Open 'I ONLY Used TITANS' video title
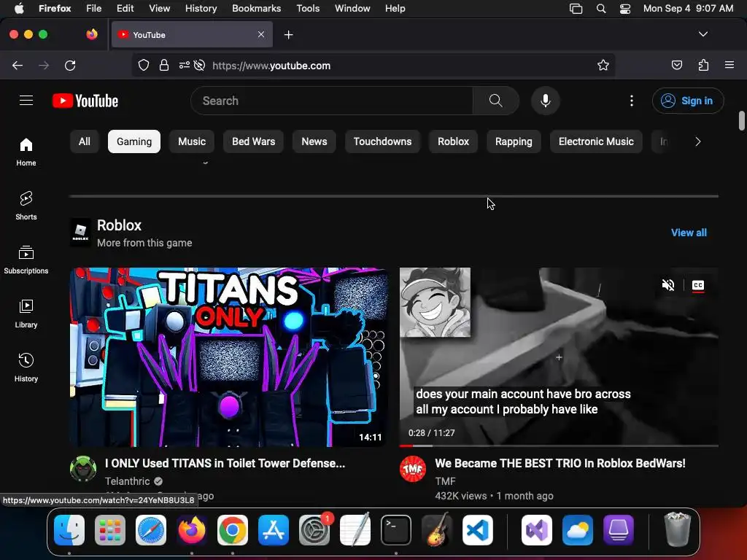This screenshot has width=747, height=560. coord(225,463)
